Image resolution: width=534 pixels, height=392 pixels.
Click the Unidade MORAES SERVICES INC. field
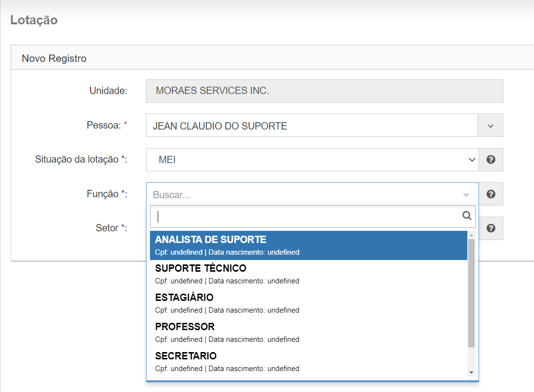click(325, 91)
